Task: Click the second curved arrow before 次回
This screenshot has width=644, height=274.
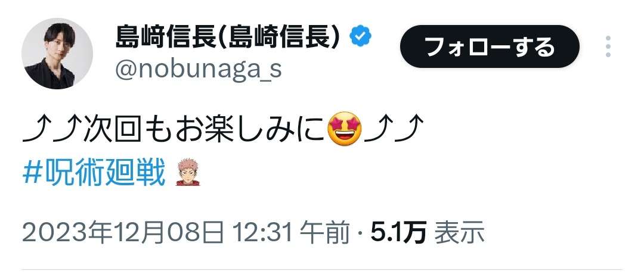Action: tap(67, 130)
